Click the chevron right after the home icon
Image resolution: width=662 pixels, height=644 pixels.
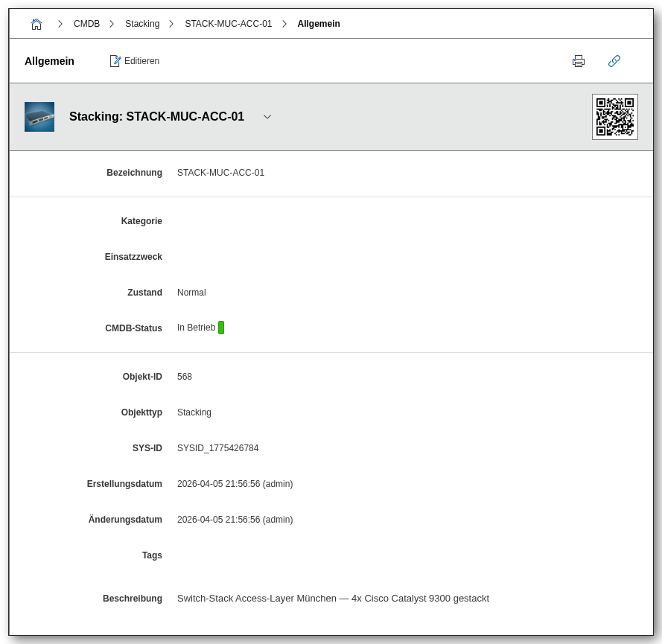60,24
